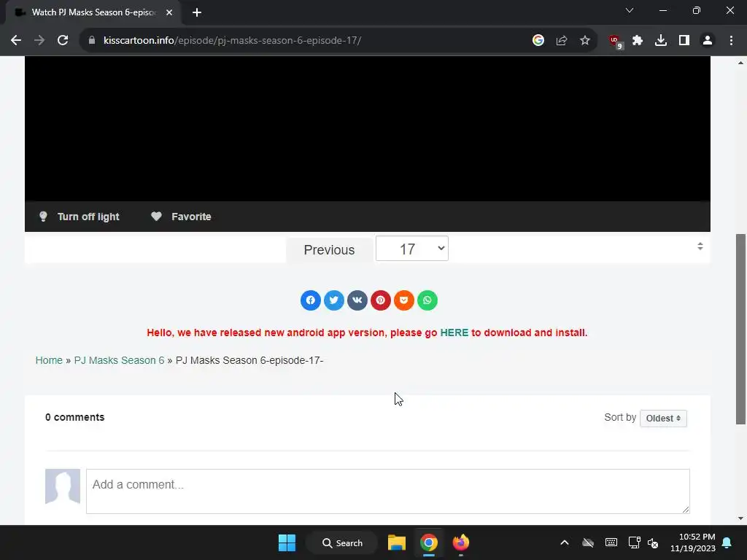Click the page vertical scrollbar thumb

pos(740,329)
